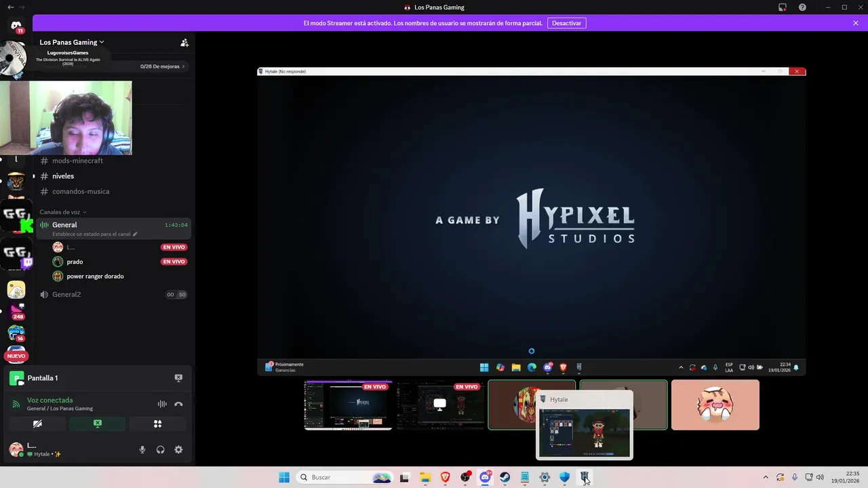This screenshot has width=868, height=488.
Task: Open the 0/28 De mejoras boost progress bar
Action: click(163, 66)
